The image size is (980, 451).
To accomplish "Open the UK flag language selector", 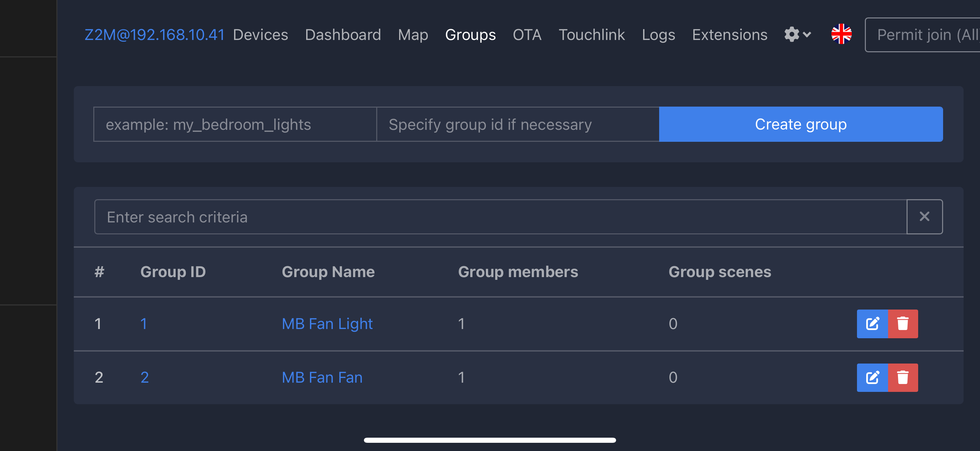I will click(841, 34).
